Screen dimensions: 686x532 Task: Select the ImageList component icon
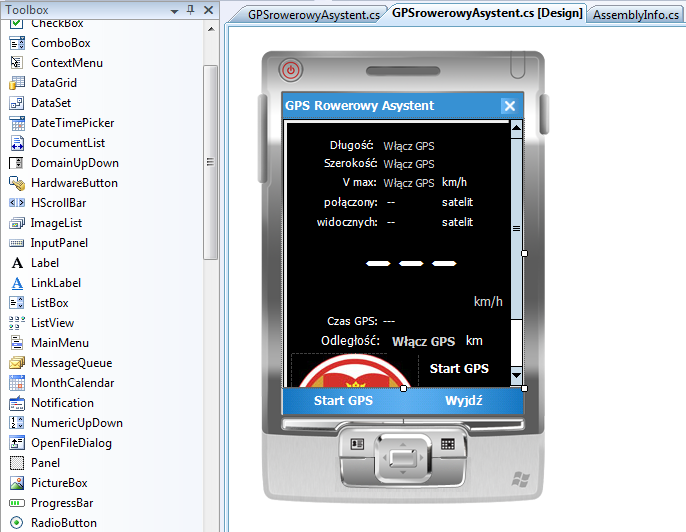[x=17, y=223]
